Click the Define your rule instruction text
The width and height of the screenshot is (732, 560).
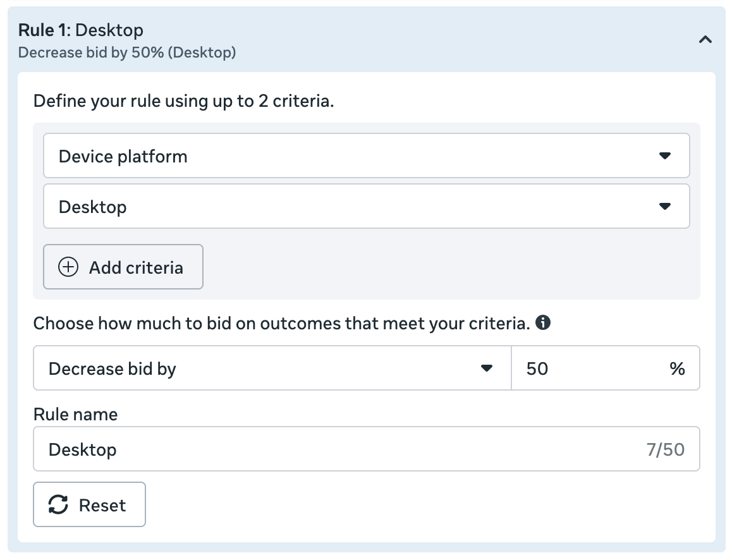[x=183, y=101]
